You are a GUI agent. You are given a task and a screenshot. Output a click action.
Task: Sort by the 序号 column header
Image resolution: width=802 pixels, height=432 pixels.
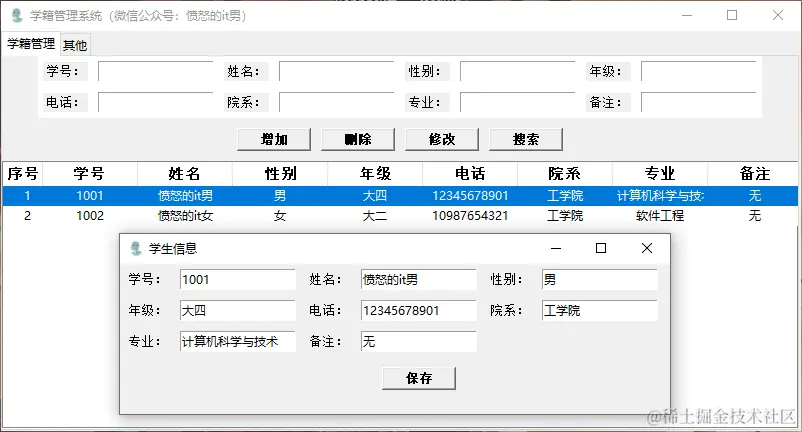pos(23,174)
